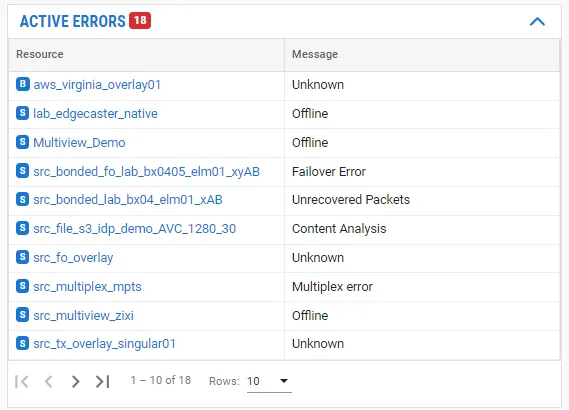Click the B icon beside aws_virginia_overlay01
This screenshot has width=569, height=410.
(22, 84)
